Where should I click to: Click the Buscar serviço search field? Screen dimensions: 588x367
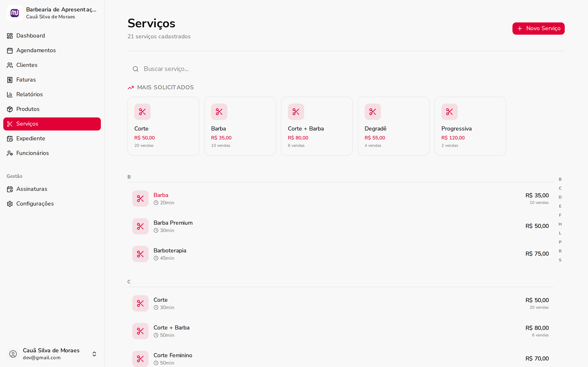(219, 69)
